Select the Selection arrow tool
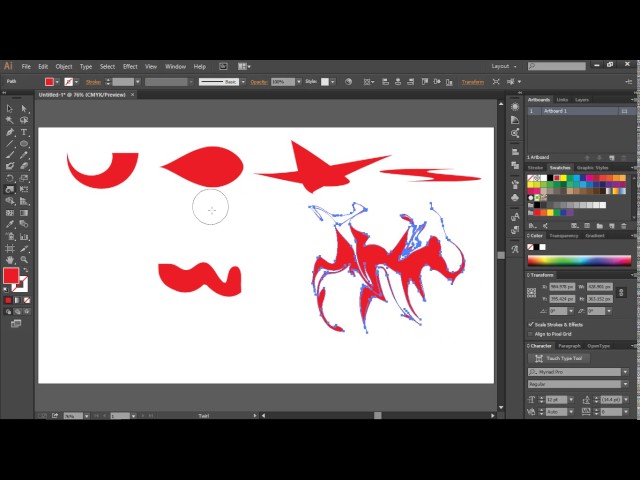Viewport: 640px width, 480px height. (9, 108)
